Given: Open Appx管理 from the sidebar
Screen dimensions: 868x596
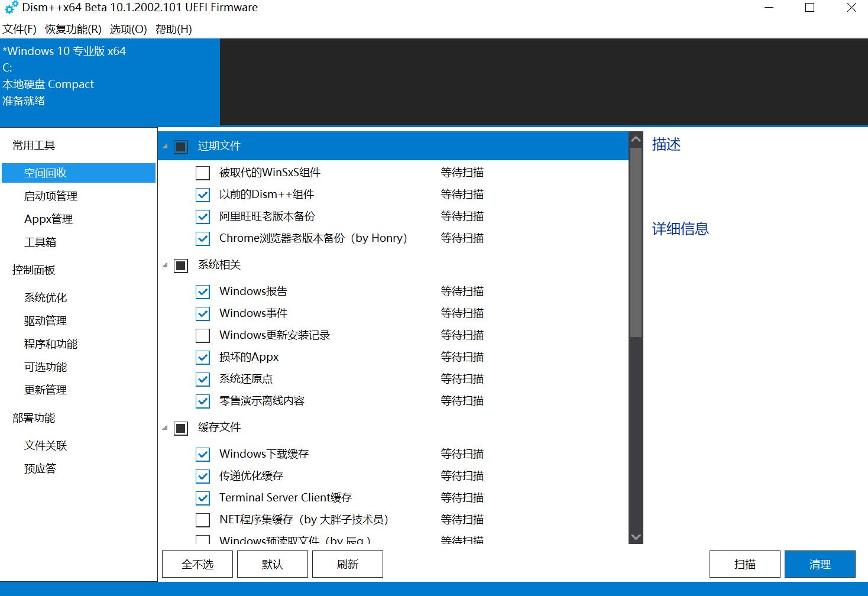Looking at the screenshot, I should pos(48,219).
